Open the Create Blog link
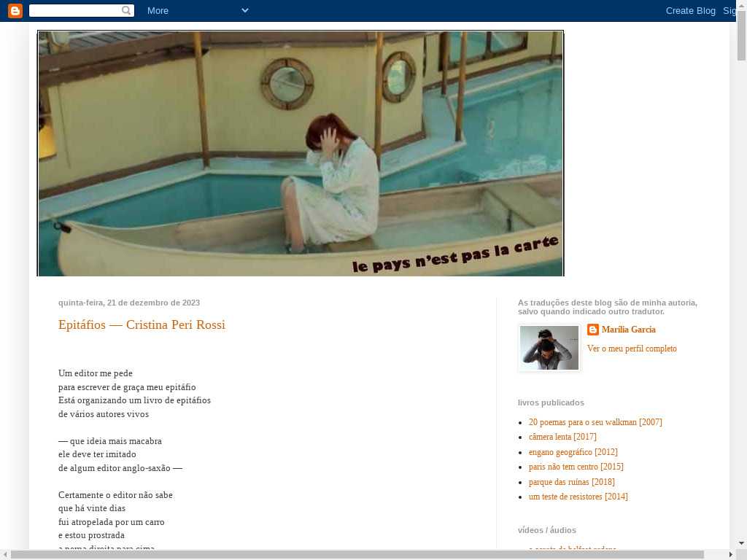This screenshot has width=747, height=560. click(690, 10)
